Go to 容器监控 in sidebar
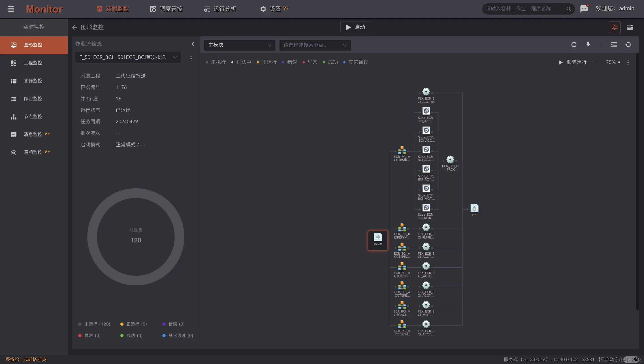644x364 pixels. click(33, 81)
